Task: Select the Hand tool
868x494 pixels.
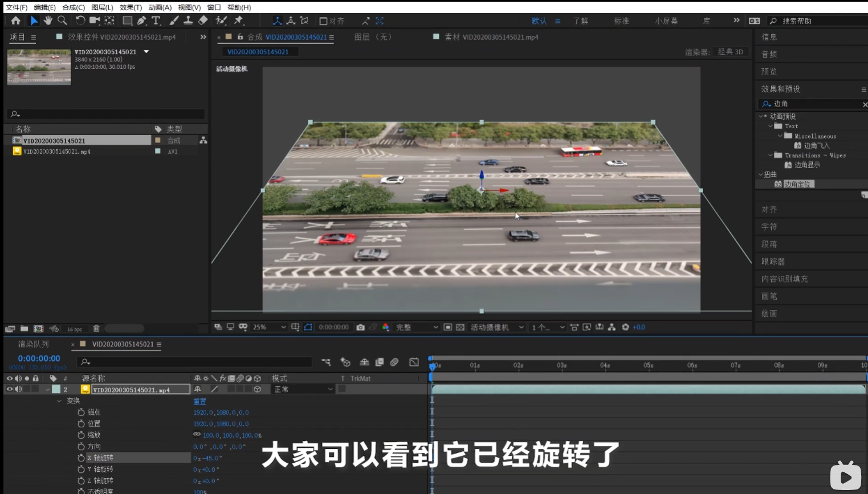Action: coord(48,21)
